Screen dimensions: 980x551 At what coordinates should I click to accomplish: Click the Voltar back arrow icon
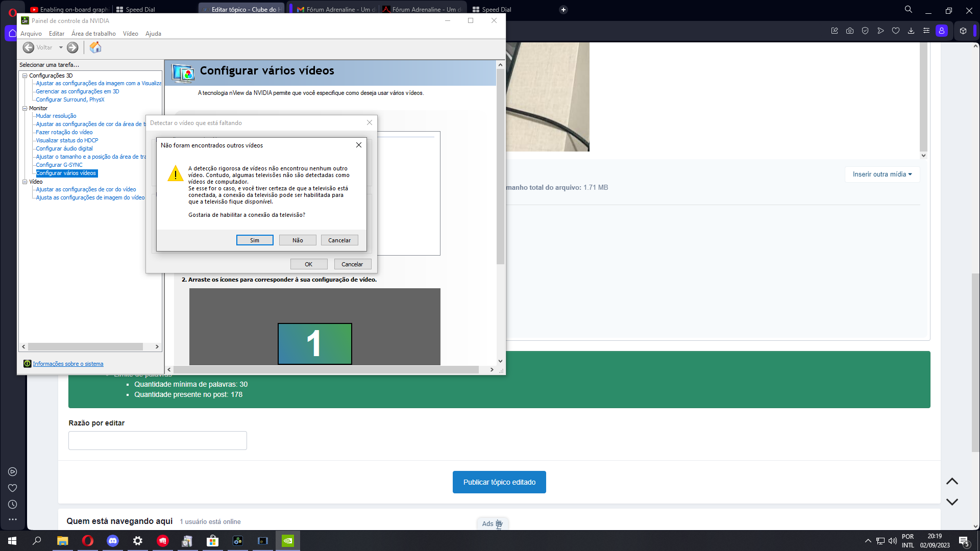pyautogui.click(x=29, y=47)
